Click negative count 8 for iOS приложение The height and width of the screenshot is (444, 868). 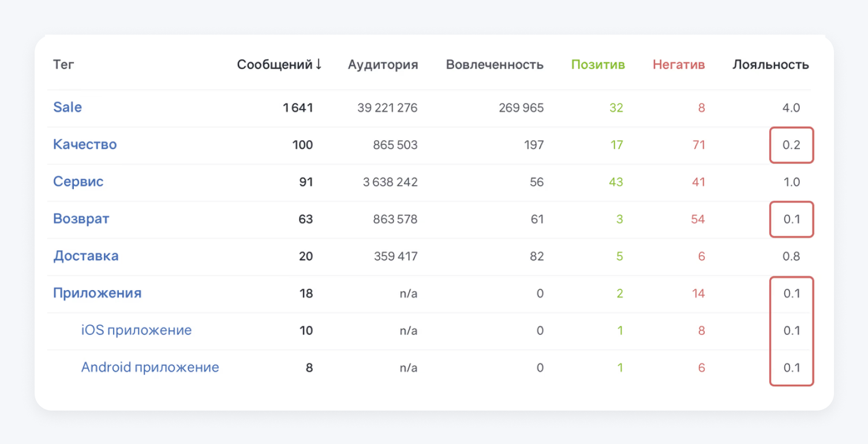point(701,330)
